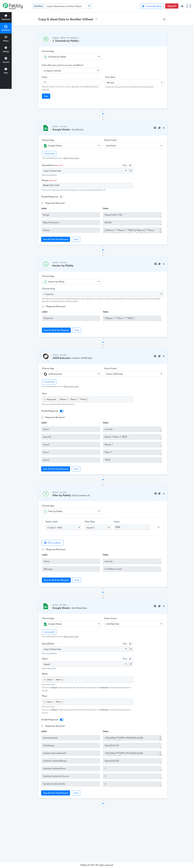Open the user profile avatar menu
The height and width of the screenshot is (868, 194).
click(189, 6)
